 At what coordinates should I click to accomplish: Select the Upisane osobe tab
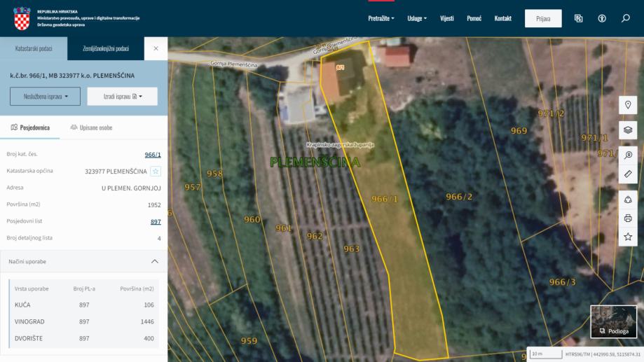91,127
